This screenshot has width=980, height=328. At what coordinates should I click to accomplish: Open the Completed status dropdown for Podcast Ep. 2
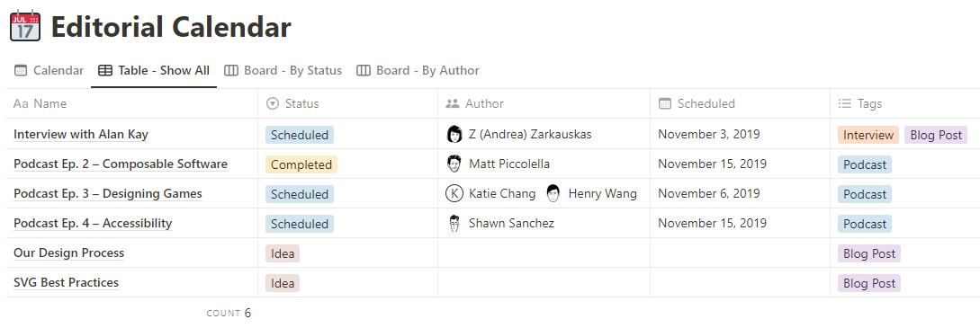(301, 164)
